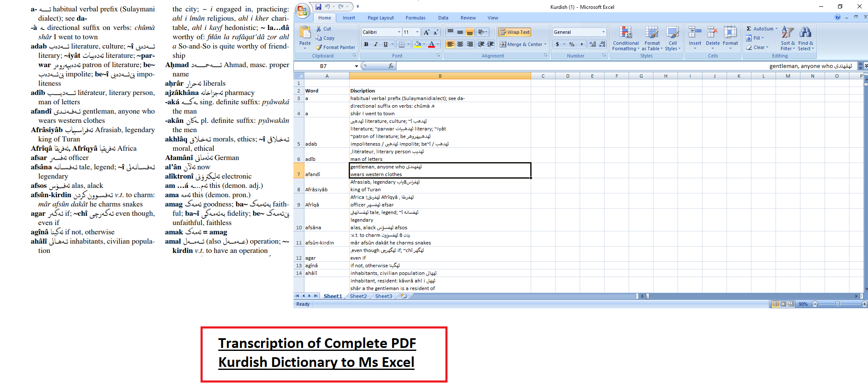The height and width of the screenshot is (391, 868).
Task: Open Excel Help via the question mark icon
Action: [x=838, y=17]
